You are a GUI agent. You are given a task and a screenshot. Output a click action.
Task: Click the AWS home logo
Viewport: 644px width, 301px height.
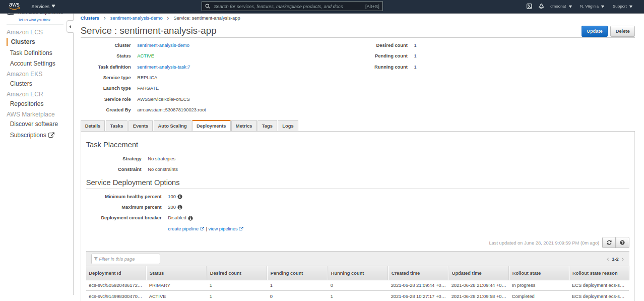coord(14,6)
